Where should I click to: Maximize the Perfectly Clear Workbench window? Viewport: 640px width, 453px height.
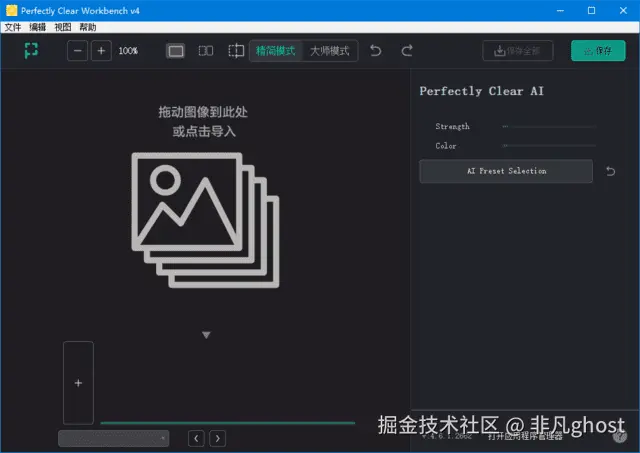click(591, 11)
